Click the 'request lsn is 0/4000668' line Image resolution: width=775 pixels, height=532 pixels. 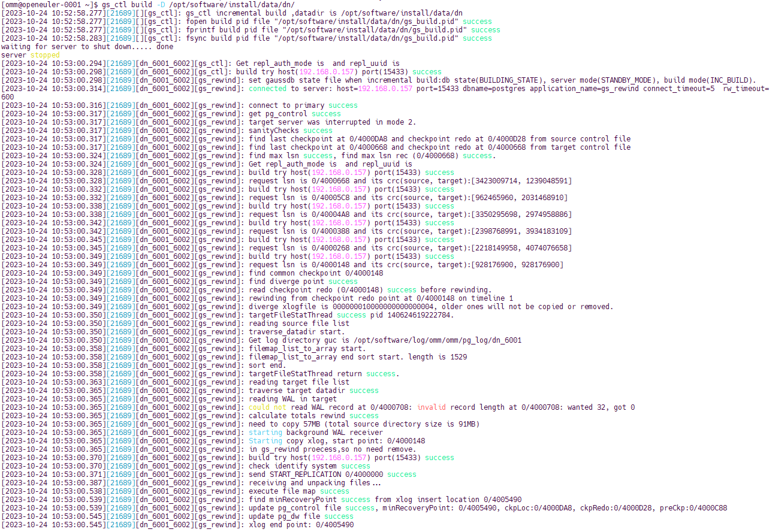(287, 180)
